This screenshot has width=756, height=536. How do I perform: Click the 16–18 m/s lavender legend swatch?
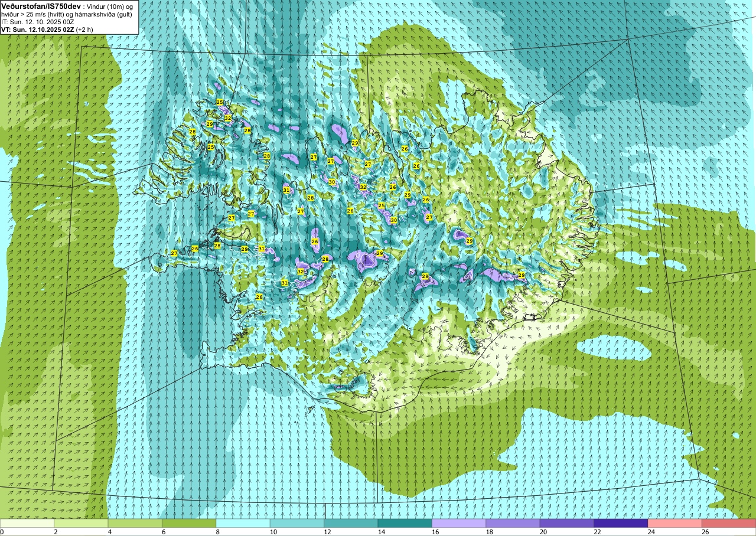click(459, 524)
